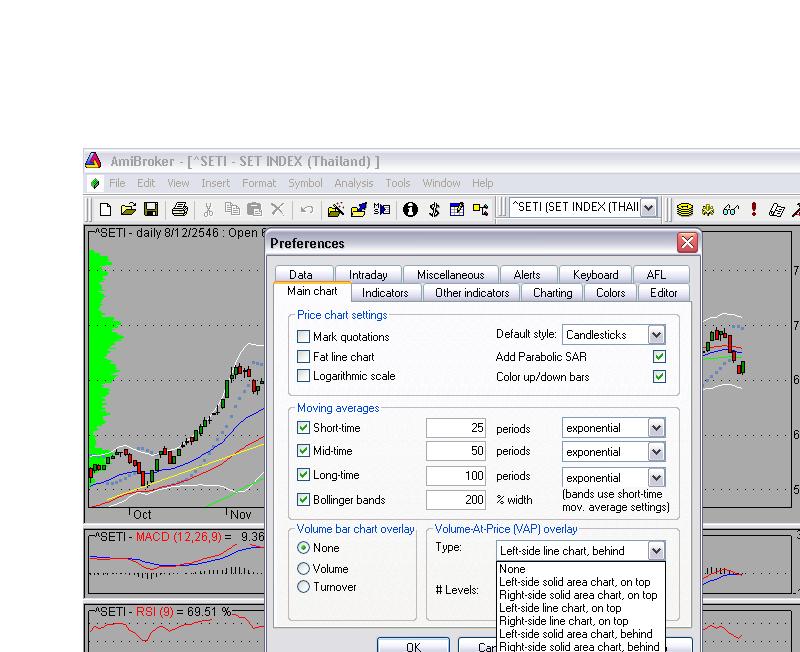Open the Long-time exponential type dropdown
Image resolution: width=800 pixels, height=652 pixels.
coord(656,478)
